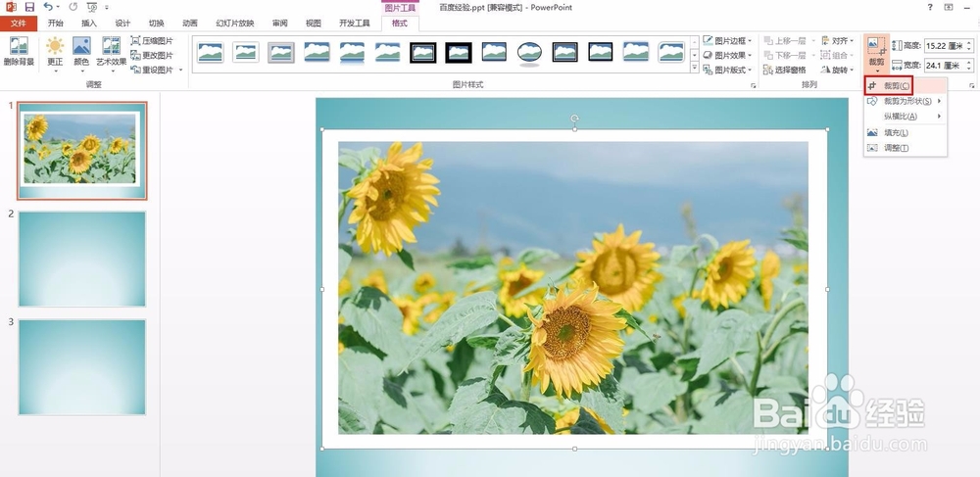This screenshot has height=477, width=980.
Task: Click 上移一层 (Bring Forward)
Action: coord(785,40)
